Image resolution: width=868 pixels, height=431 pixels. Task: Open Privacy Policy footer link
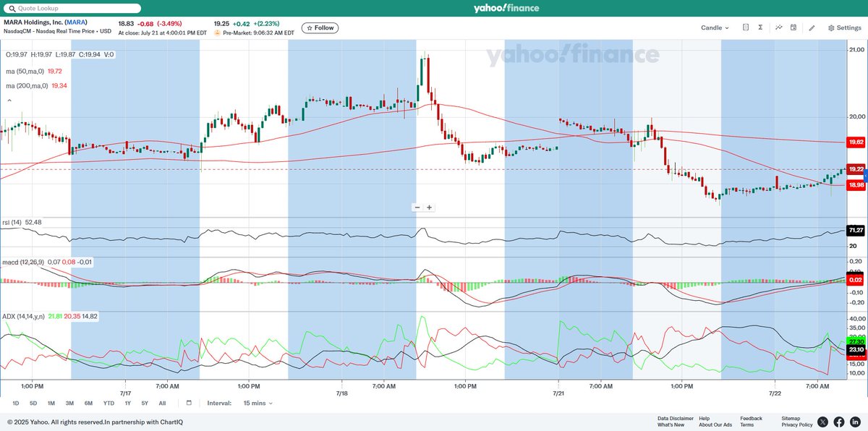coord(798,424)
